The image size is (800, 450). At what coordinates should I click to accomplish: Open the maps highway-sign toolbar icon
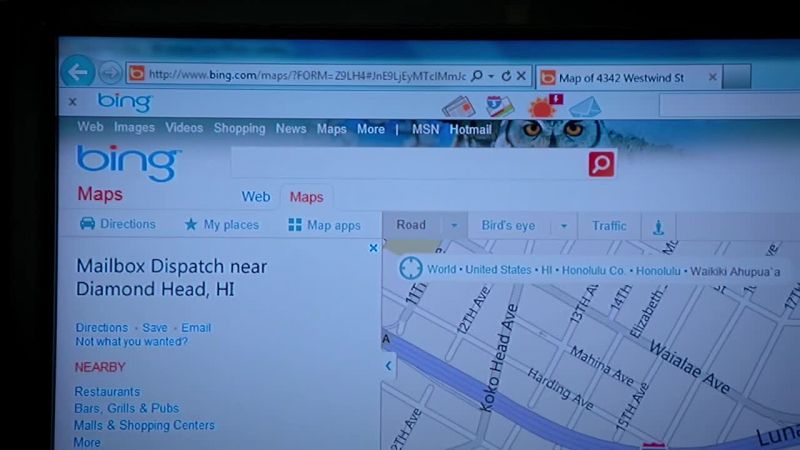pos(499,106)
